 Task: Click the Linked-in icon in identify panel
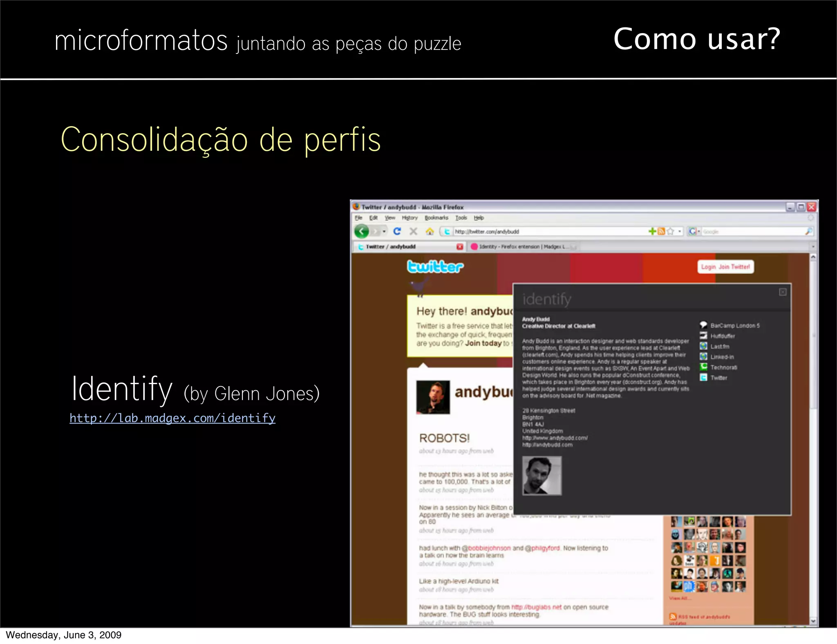pos(703,357)
